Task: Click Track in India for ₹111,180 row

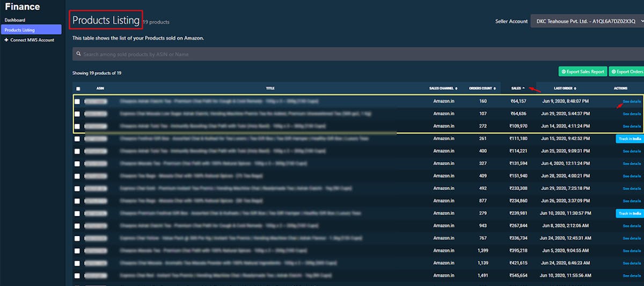Action: [x=630, y=139]
